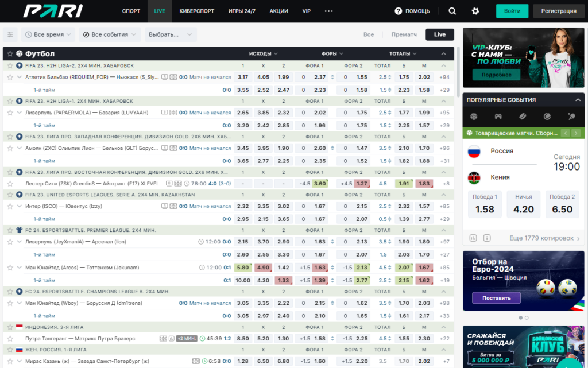The width and height of the screenshot is (588, 368).
Task: Open the Все события dropdown
Action: 110,34
